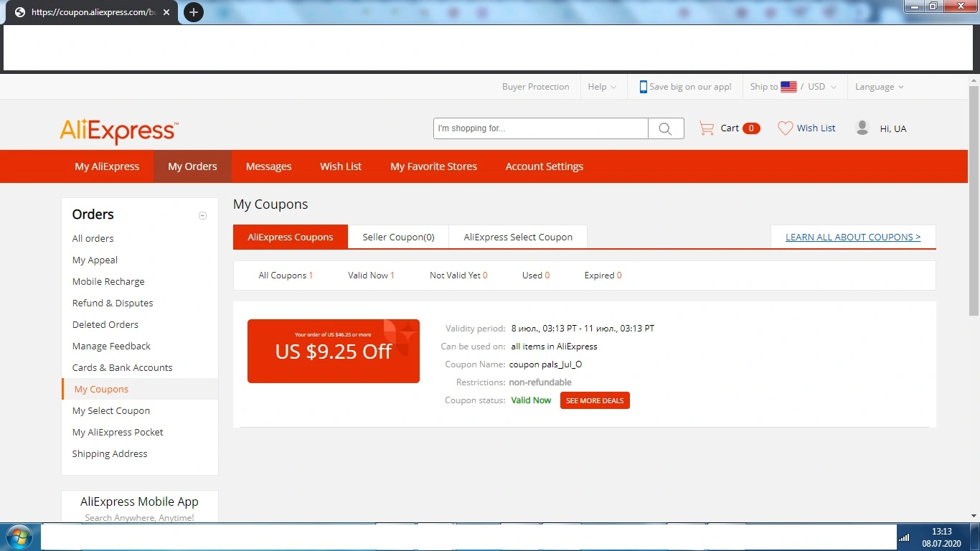Click the AliExpress logo

click(119, 131)
